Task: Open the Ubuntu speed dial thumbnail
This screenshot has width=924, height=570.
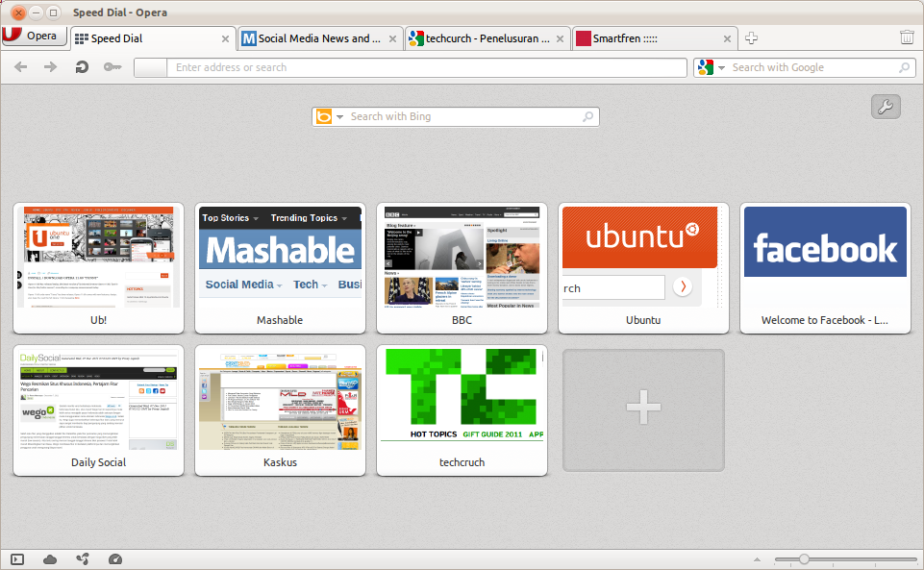Action: pos(643,268)
